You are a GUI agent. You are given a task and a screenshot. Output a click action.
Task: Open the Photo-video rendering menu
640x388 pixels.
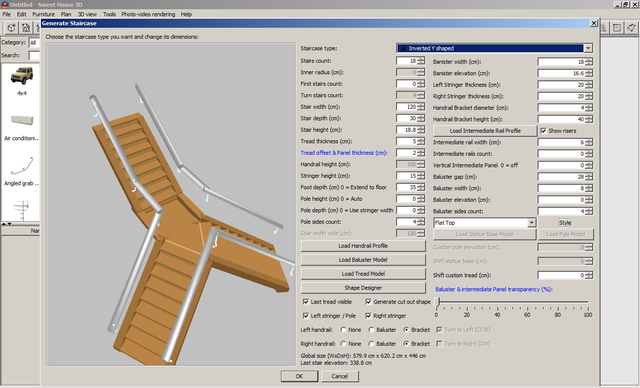click(x=148, y=14)
